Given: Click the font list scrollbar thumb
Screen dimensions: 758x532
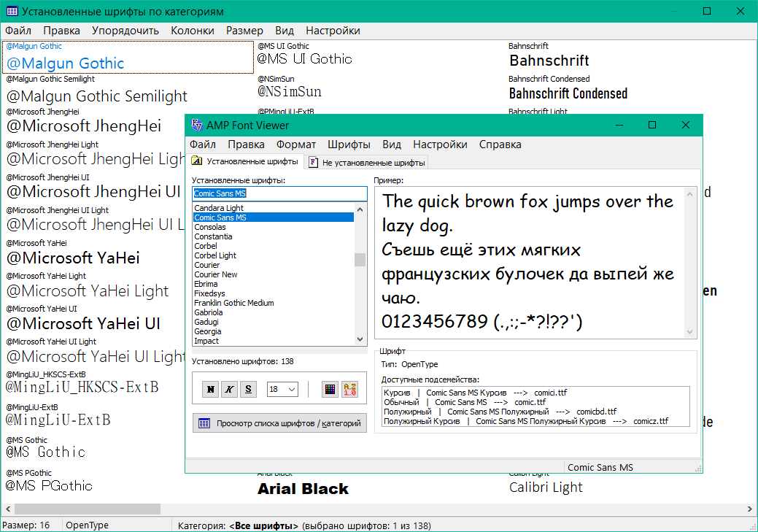Looking at the screenshot, I should pyautogui.click(x=360, y=260).
